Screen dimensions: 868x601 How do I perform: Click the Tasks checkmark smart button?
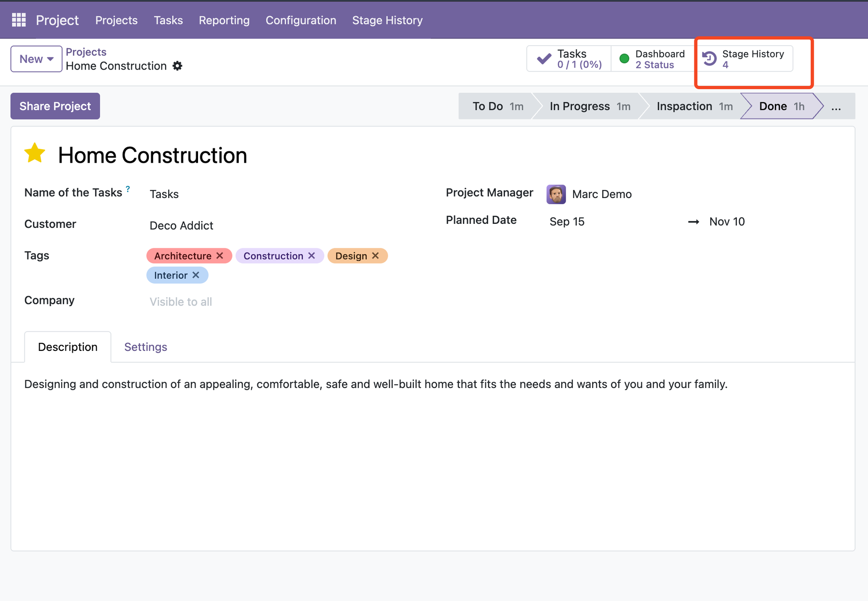point(568,58)
